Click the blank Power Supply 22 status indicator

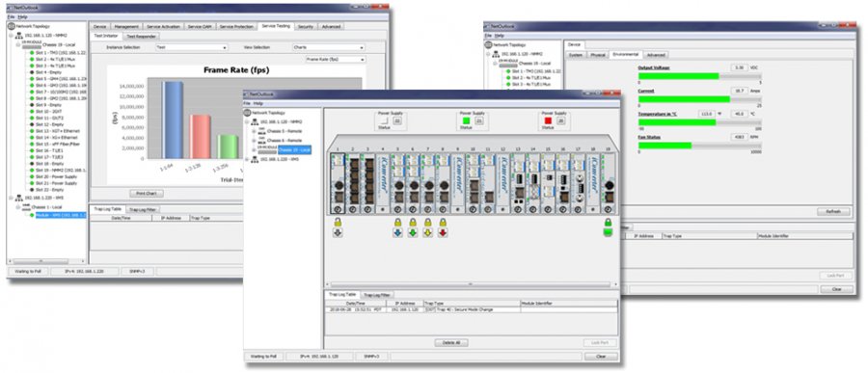(384, 120)
